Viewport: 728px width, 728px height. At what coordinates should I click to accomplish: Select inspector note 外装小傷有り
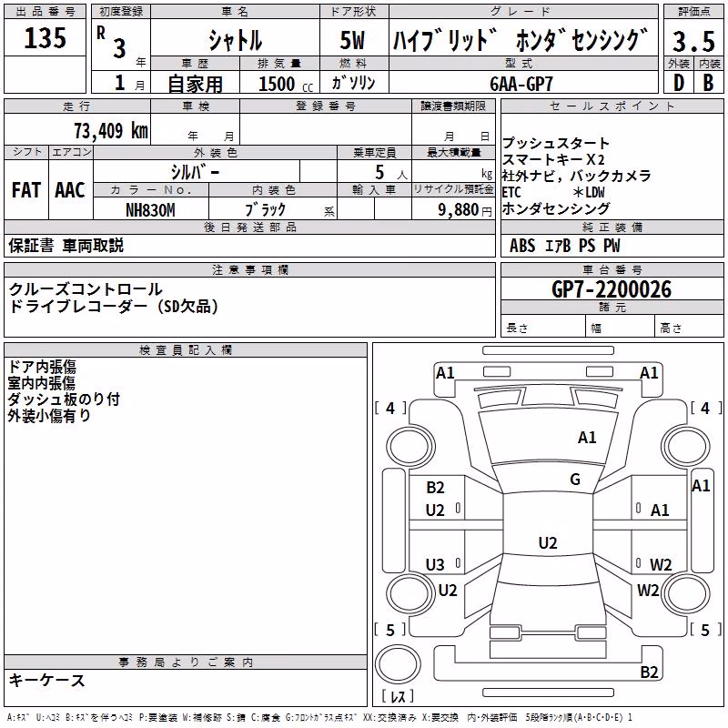pos(49,416)
